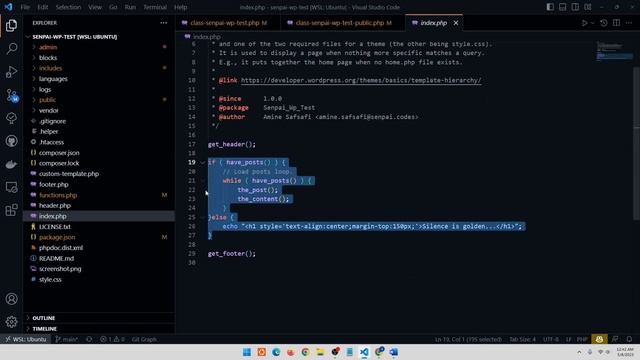Open the Run and Debug view
The height and width of the screenshot is (360, 640).
(x=11, y=72)
